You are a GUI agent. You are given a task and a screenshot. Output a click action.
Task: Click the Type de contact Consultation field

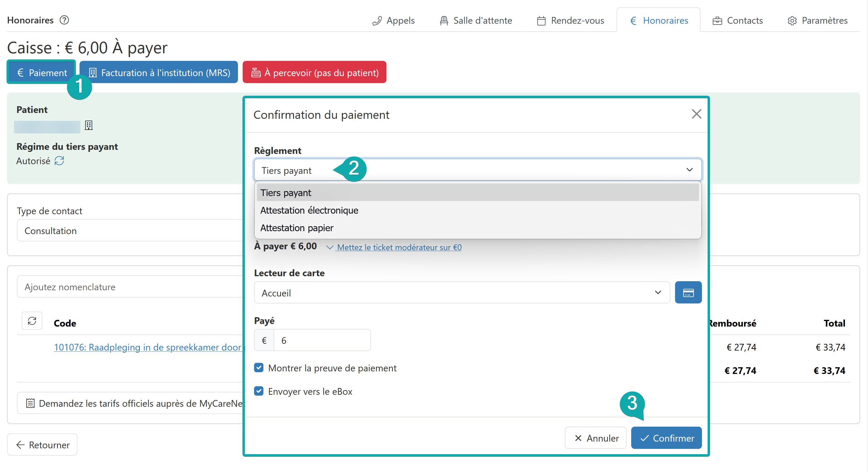[130, 231]
